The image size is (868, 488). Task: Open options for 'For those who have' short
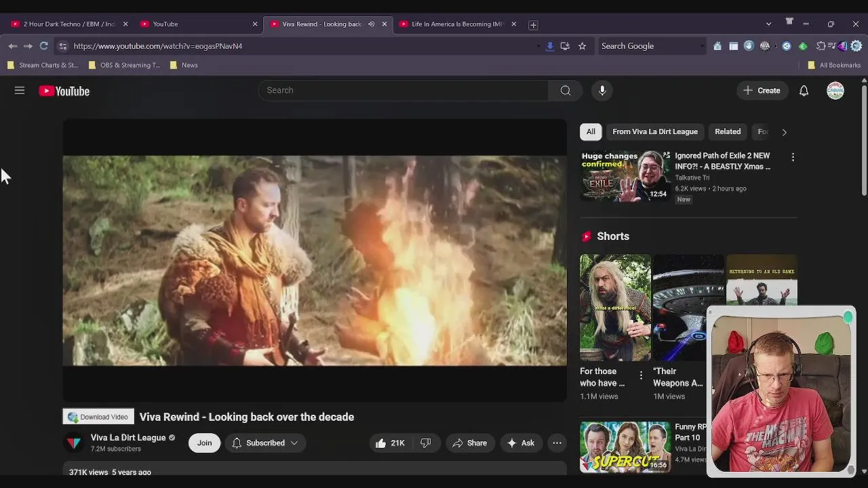[641, 375]
